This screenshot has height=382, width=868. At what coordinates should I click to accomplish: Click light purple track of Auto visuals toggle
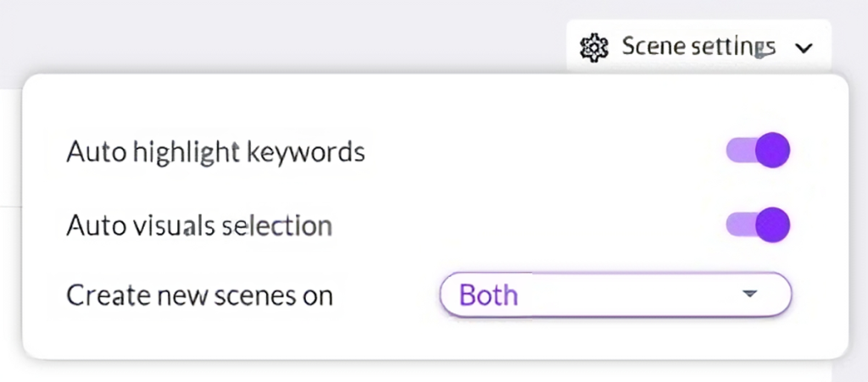737,224
